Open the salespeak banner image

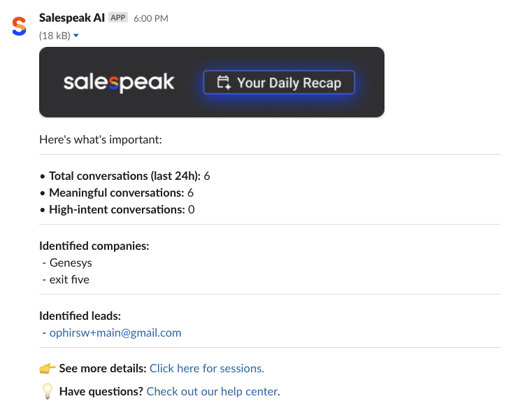tap(212, 82)
